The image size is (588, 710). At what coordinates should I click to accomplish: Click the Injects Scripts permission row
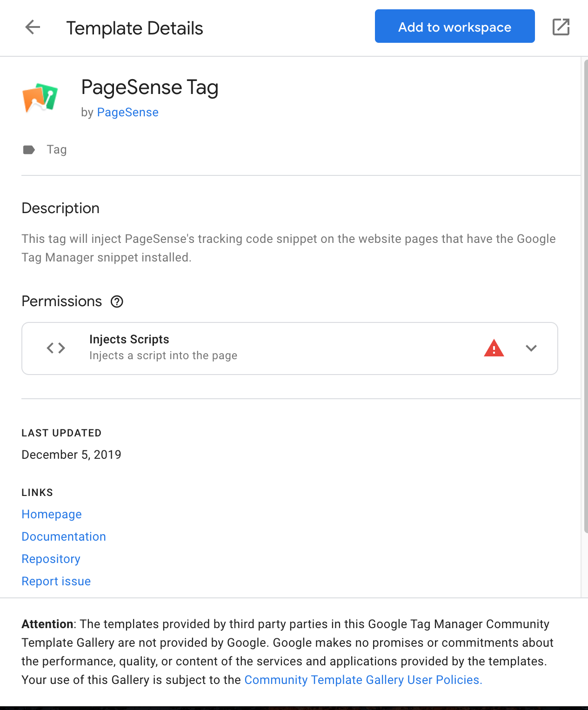(289, 348)
